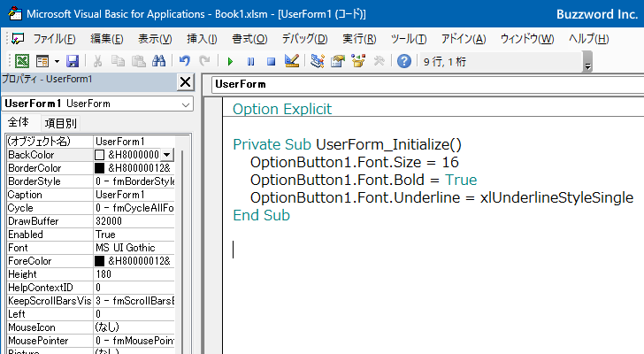Screen dimensions: 644x354
Task: Open the Object Browser icon
Action: (358, 61)
